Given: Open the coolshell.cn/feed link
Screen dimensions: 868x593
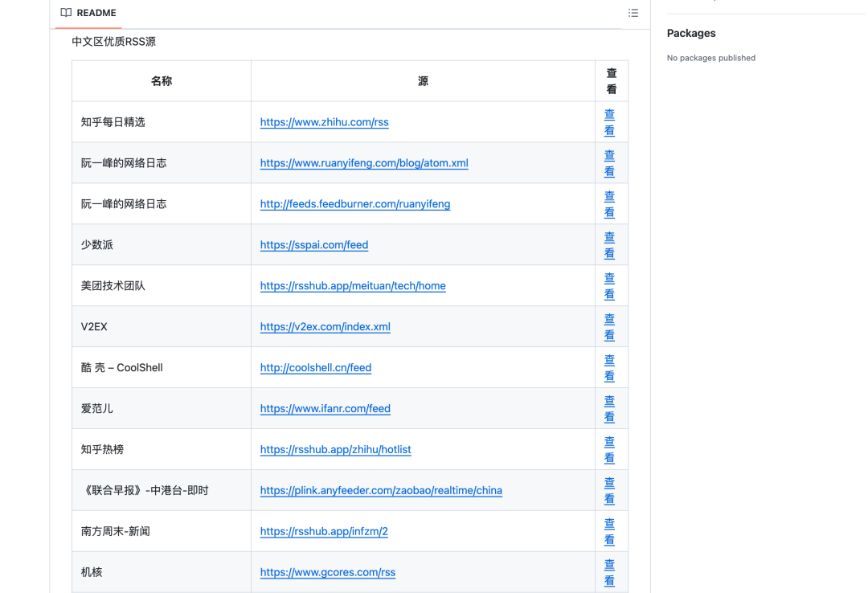Looking at the screenshot, I should [x=316, y=368].
